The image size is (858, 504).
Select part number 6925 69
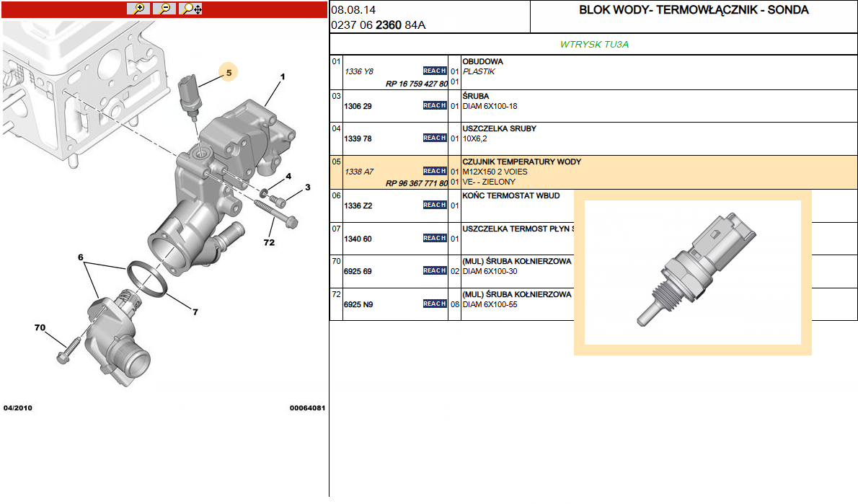(358, 271)
